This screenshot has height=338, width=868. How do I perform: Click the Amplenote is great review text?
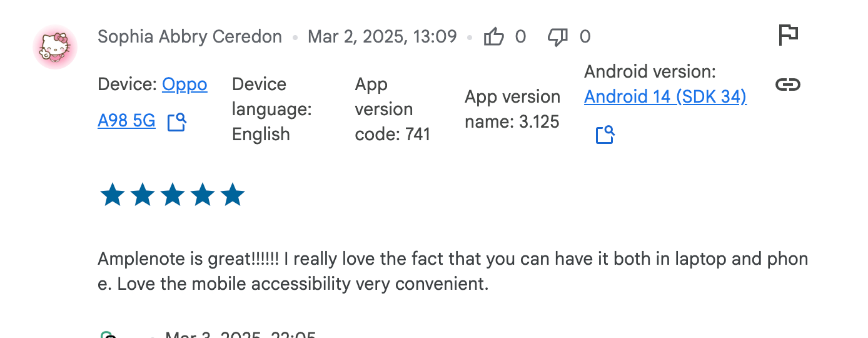[x=453, y=271]
